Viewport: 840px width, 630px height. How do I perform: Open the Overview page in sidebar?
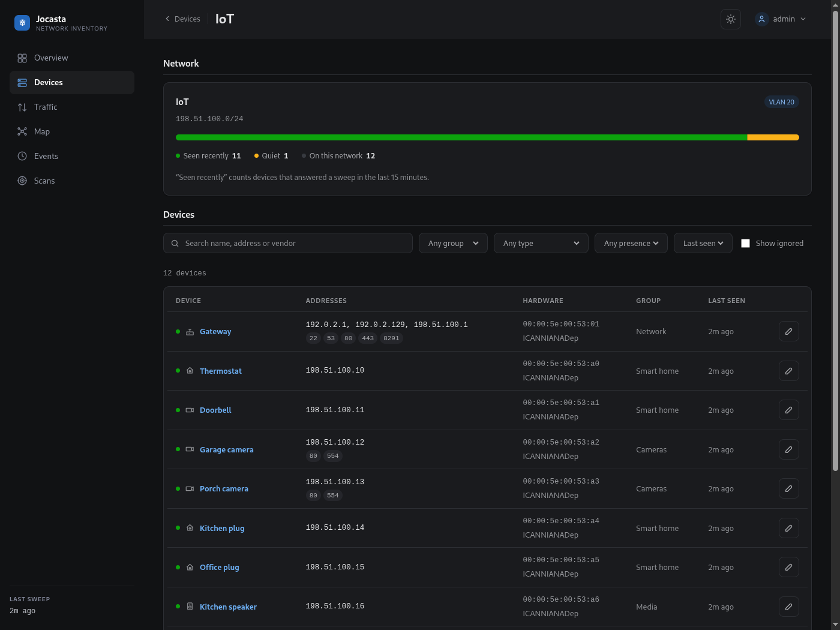pyautogui.click(x=72, y=58)
